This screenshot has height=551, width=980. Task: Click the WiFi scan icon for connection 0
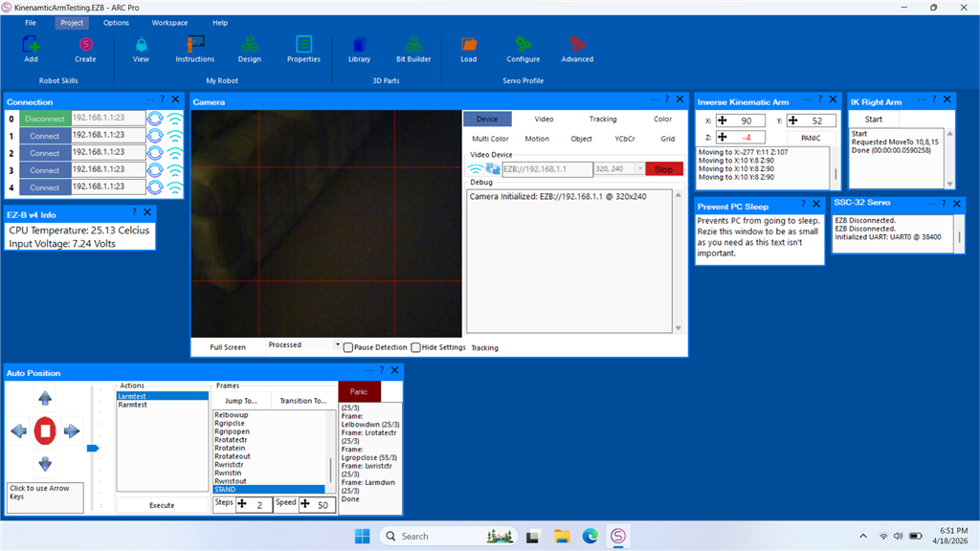[x=175, y=119]
